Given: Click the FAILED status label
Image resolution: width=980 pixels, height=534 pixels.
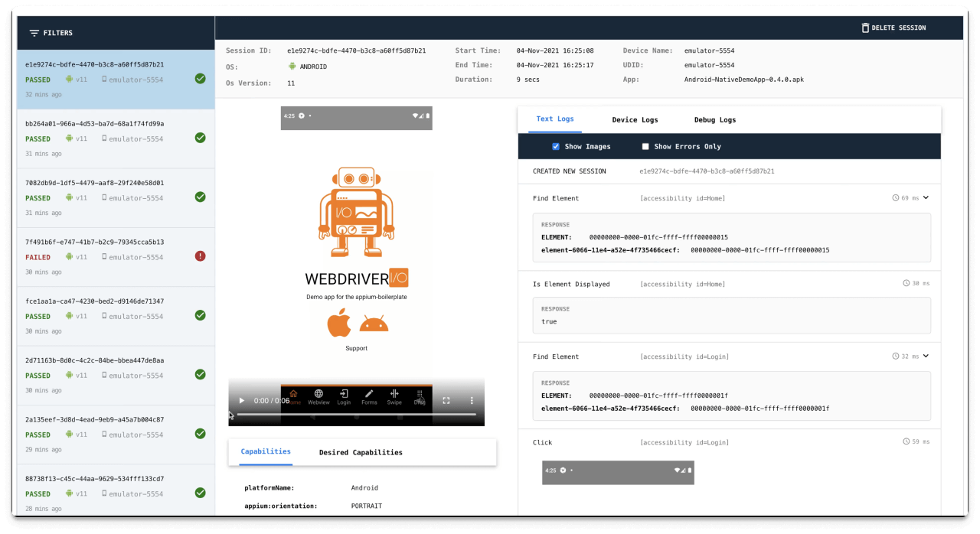Looking at the screenshot, I should pos(38,257).
